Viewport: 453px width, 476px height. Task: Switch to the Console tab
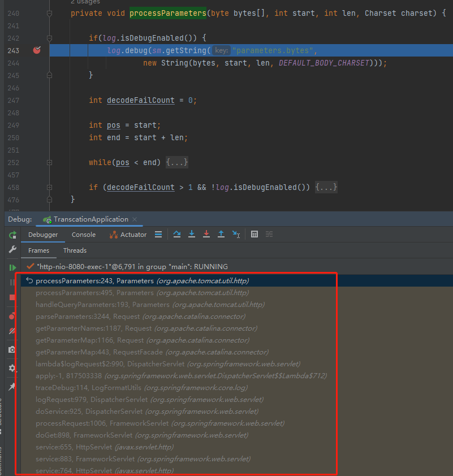(x=84, y=235)
